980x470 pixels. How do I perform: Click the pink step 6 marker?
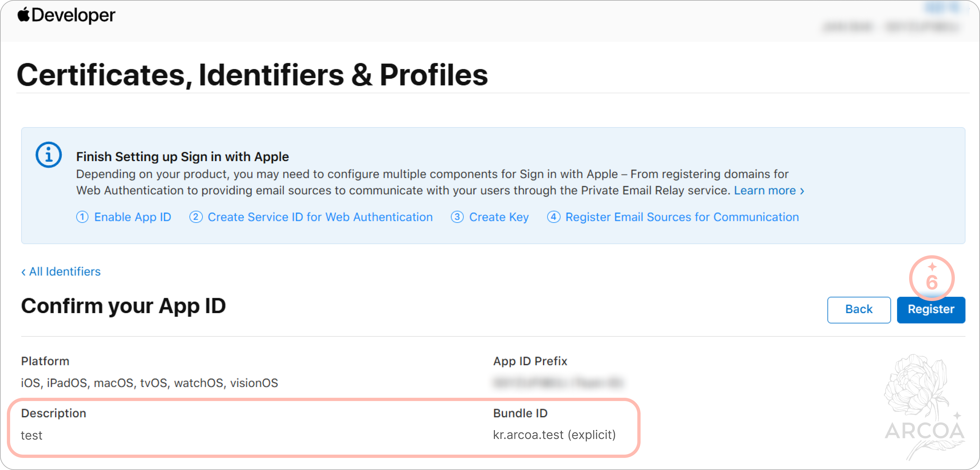tap(932, 278)
